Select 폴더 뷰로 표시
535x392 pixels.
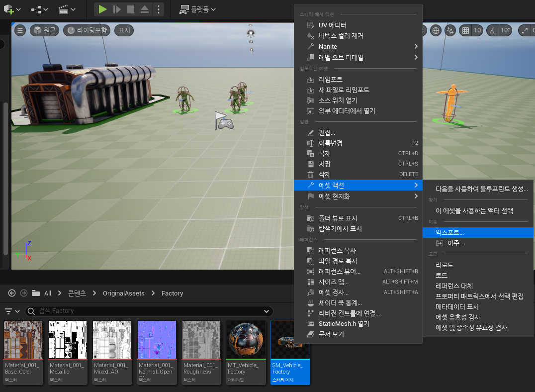pos(358,218)
